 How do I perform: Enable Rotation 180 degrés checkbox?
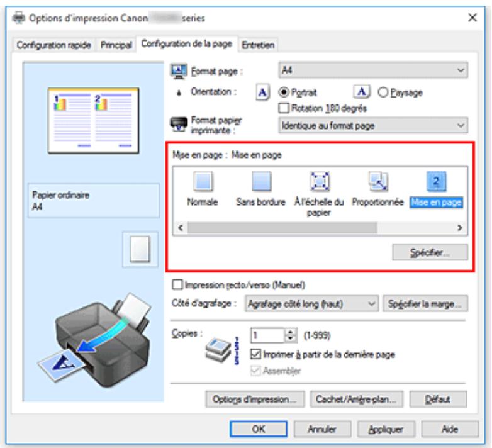[284, 108]
